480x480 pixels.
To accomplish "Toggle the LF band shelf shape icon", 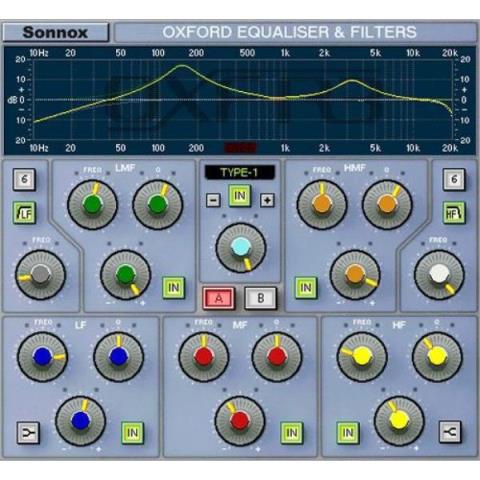I will (x=28, y=433).
